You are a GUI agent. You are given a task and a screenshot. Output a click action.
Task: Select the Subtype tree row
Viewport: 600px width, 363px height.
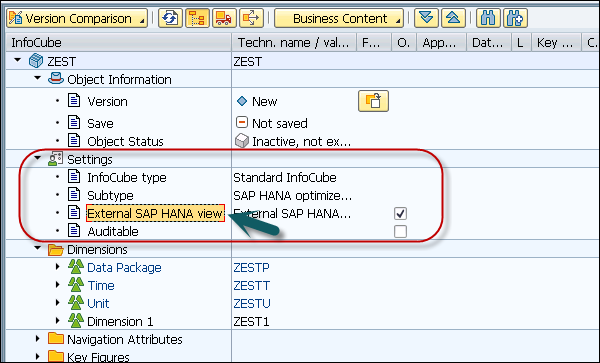click(110, 195)
